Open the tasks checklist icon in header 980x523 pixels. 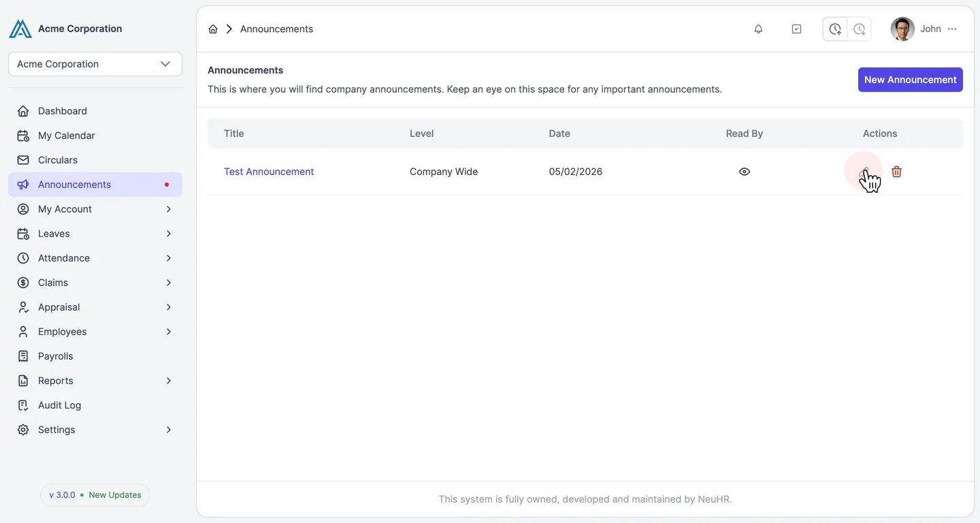797,29
